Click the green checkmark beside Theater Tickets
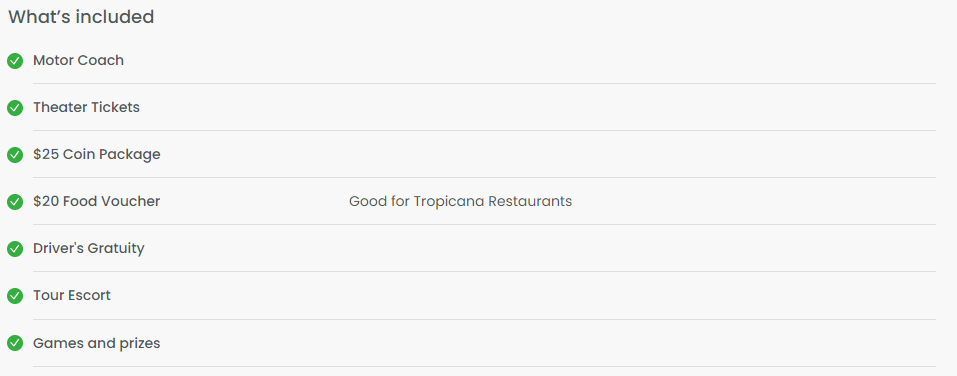The image size is (957, 376). pyautogui.click(x=15, y=108)
